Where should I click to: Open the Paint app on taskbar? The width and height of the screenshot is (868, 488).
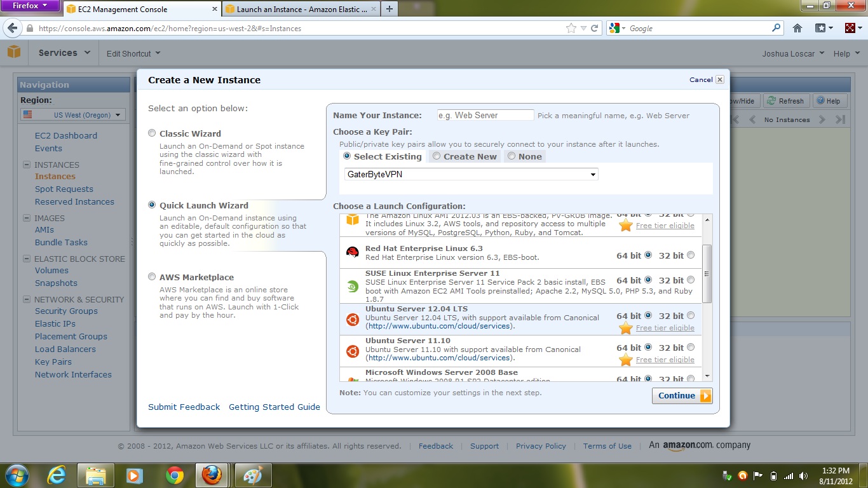click(x=253, y=475)
